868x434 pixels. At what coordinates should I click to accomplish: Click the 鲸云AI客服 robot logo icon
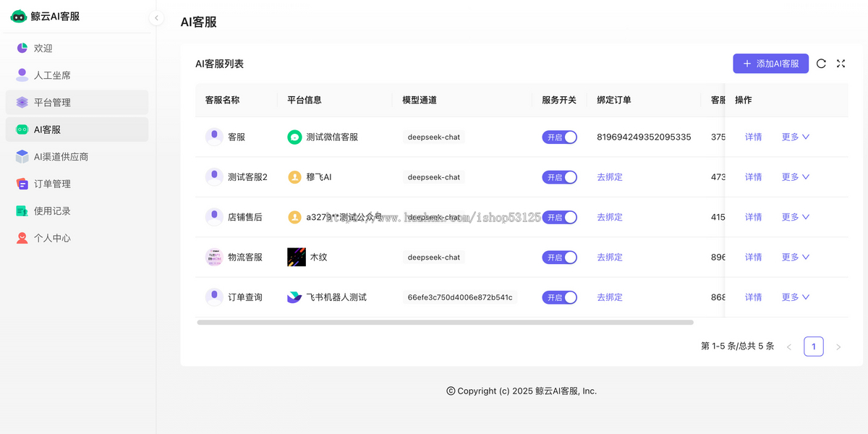point(19,16)
